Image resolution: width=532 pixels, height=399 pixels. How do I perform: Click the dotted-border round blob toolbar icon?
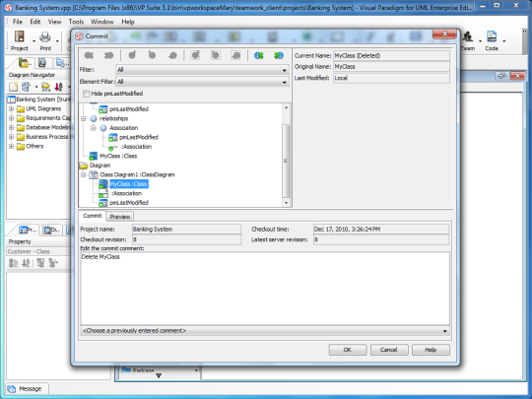[235, 55]
